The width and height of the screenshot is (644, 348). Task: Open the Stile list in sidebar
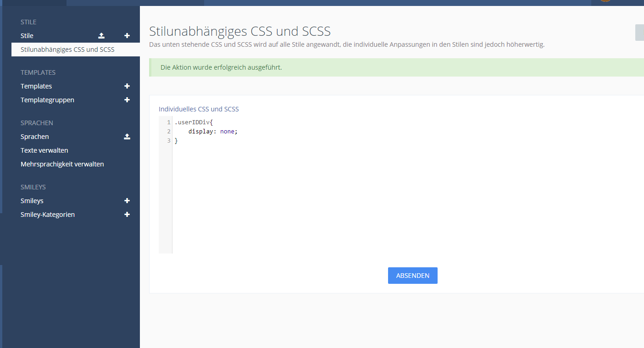(27, 36)
